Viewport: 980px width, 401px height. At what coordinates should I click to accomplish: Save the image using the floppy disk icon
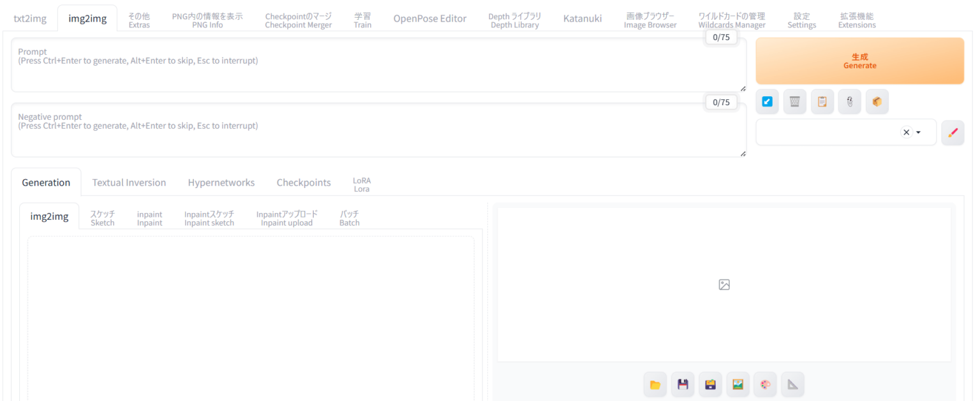(683, 384)
